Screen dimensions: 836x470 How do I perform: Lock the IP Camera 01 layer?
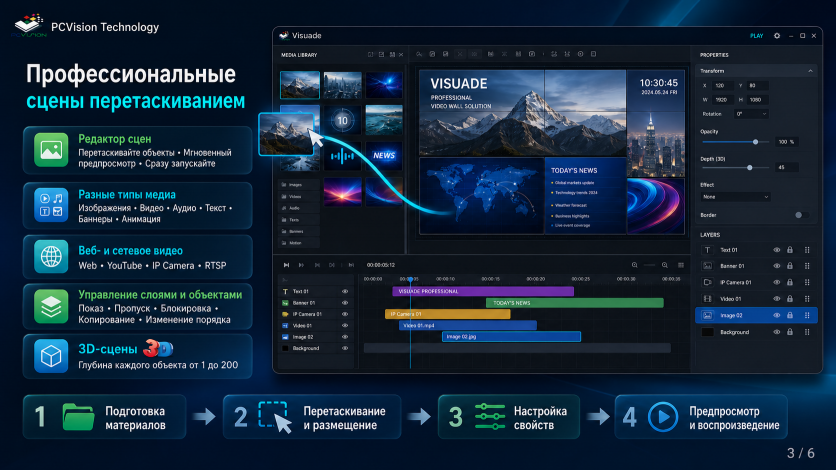pos(790,282)
